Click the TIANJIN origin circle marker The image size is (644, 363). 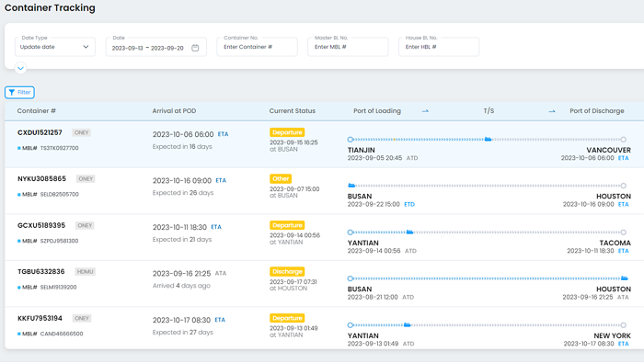tap(351, 140)
